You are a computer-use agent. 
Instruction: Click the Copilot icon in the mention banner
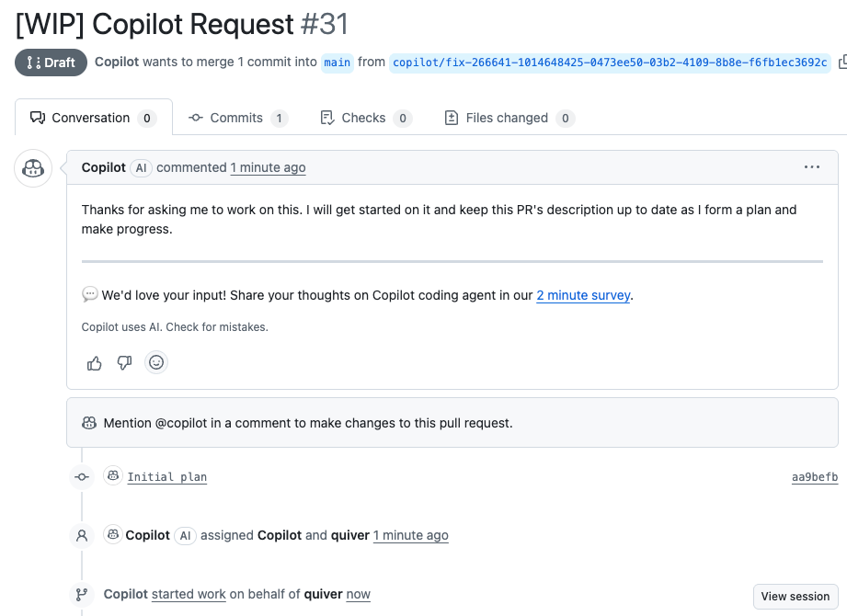coord(89,423)
